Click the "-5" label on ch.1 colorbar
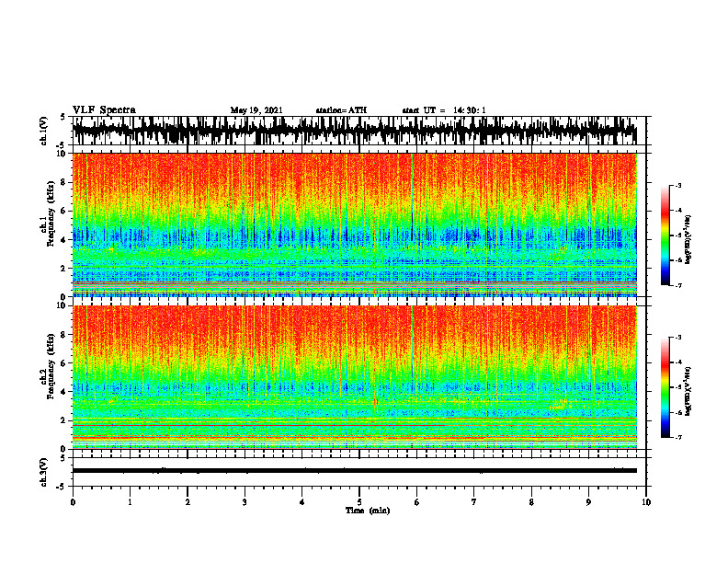 tap(678, 236)
